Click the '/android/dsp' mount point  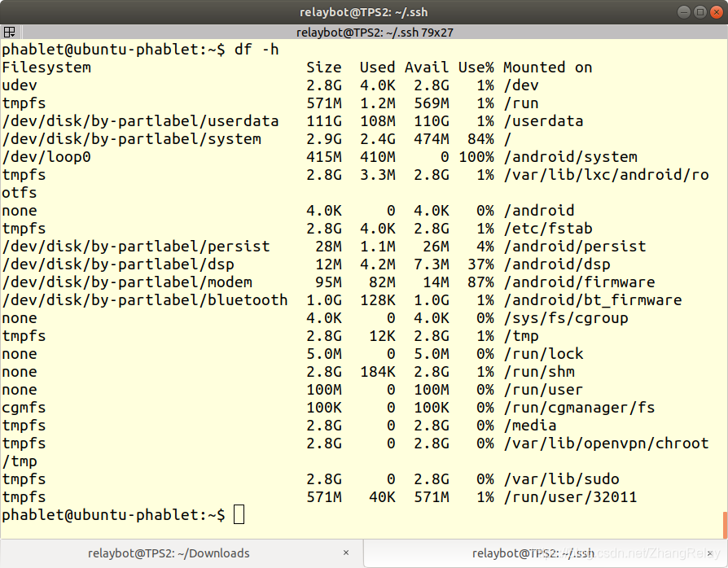[557, 264]
